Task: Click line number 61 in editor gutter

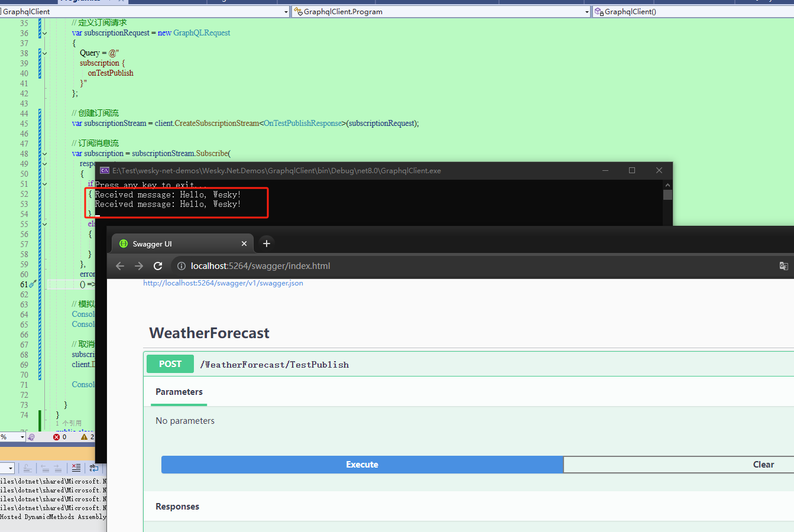Action: [24, 284]
